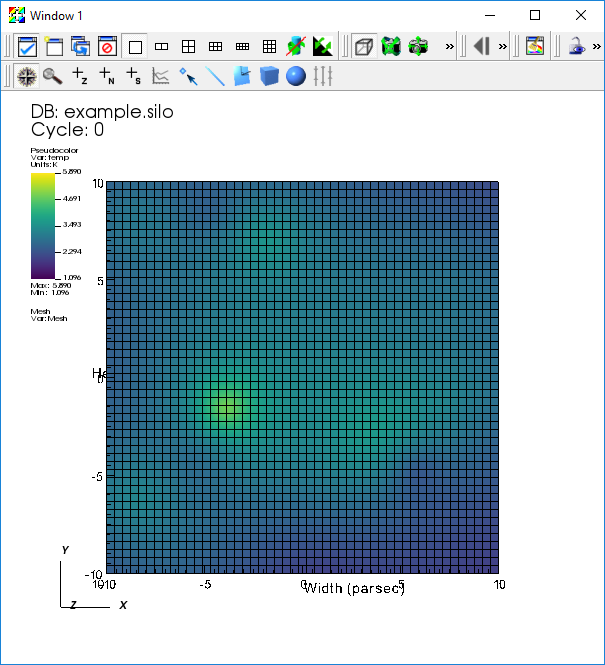Enable the Box tool
The height and width of the screenshot is (665, 605).
269,77
